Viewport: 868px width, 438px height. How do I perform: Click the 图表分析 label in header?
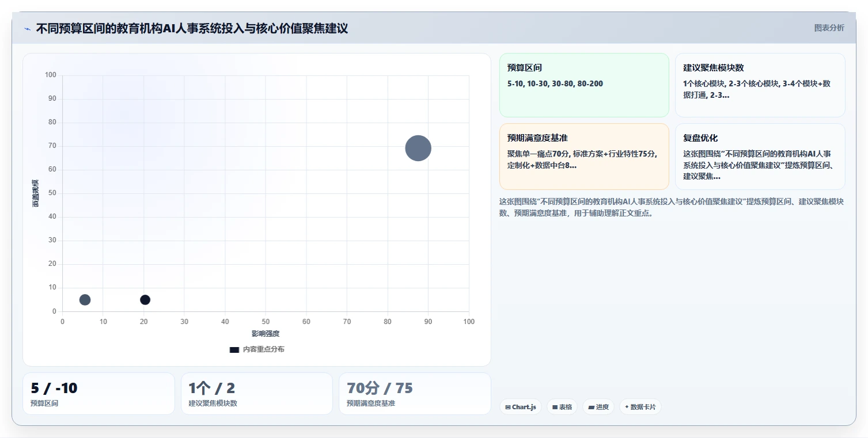829,28
